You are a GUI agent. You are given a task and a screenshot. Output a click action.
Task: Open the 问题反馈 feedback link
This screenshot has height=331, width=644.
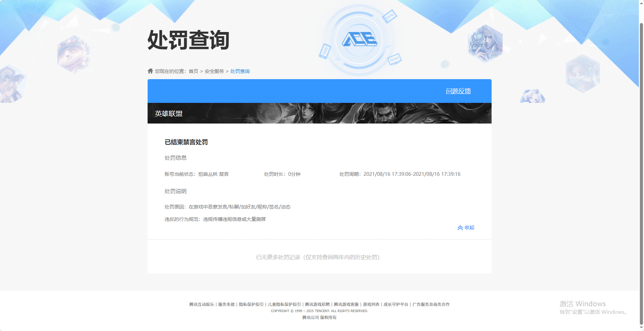coord(459,91)
